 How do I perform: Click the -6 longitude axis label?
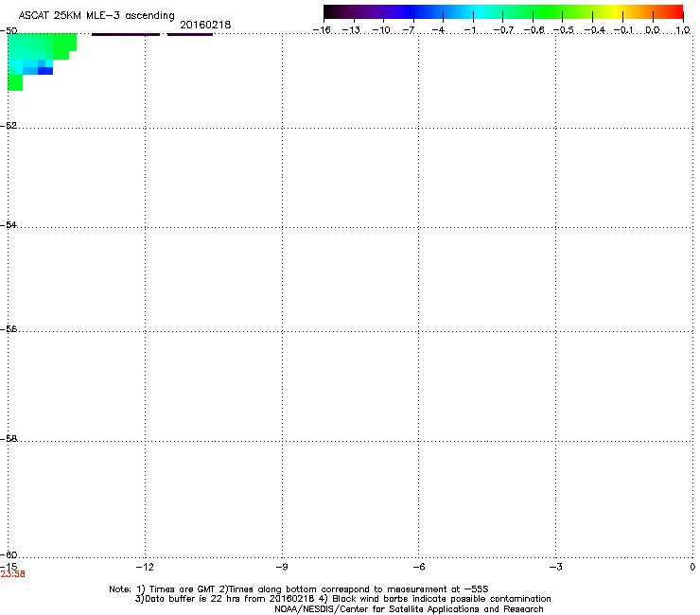click(x=418, y=567)
